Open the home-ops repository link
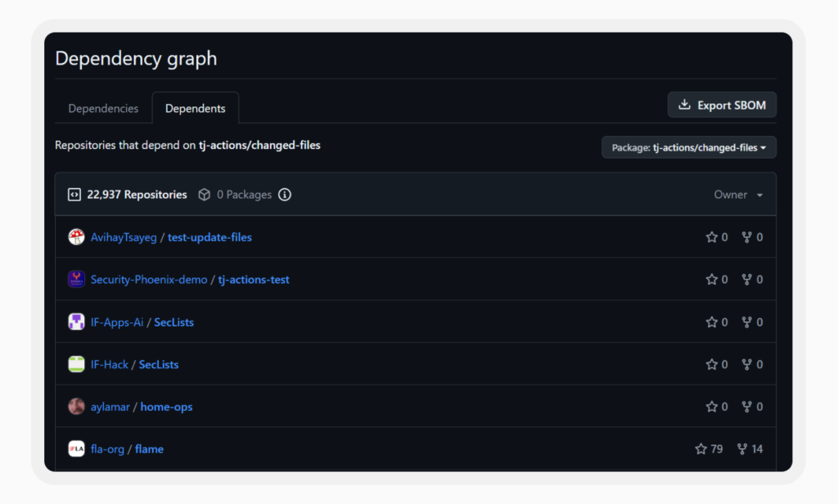Screen dimensions: 838x504 (x=166, y=406)
